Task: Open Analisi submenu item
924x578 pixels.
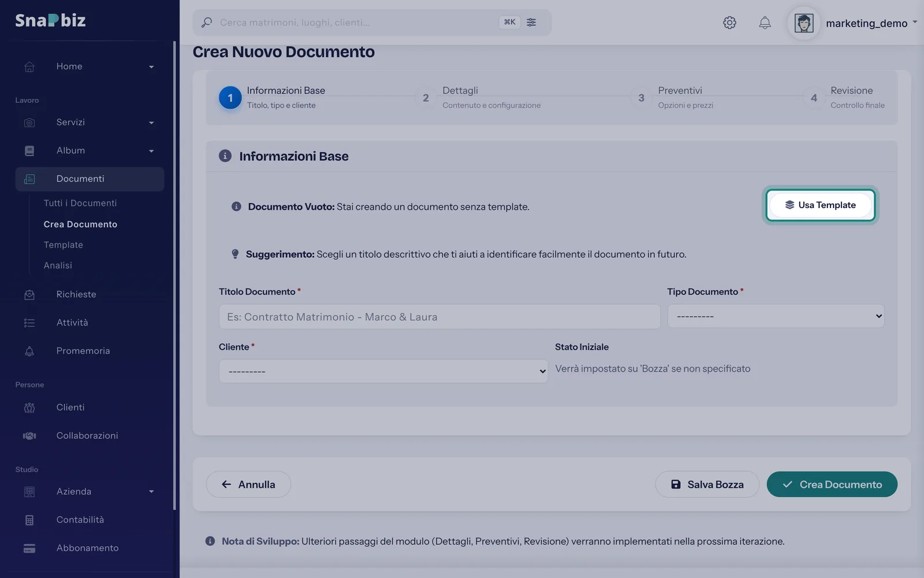Action: 58,265
